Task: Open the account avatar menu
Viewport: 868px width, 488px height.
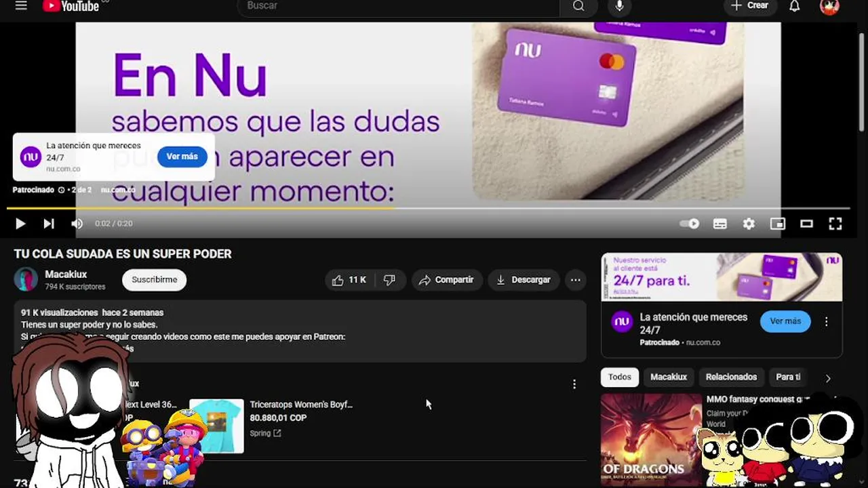Action: point(829,5)
